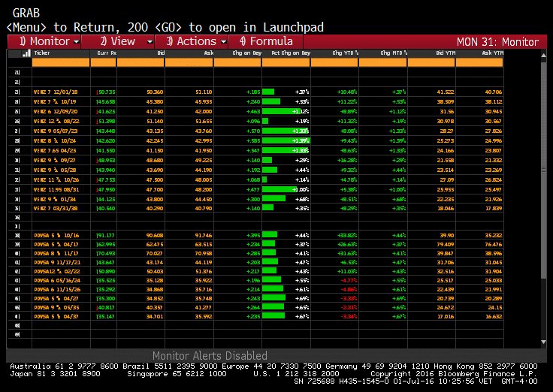Open the Formula menu
Viewport: 553px width, 392px height.
pos(266,41)
